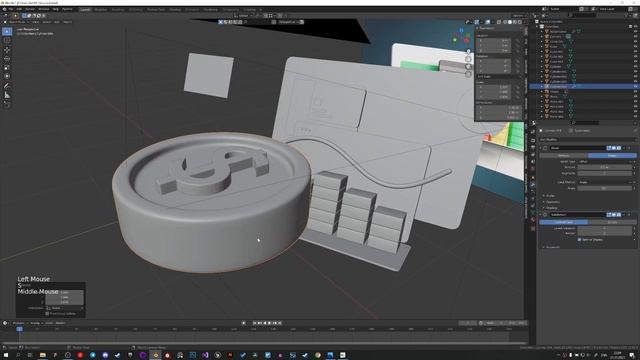Open the Physics properties tab
The height and width of the screenshot is (360, 640).
533,199
